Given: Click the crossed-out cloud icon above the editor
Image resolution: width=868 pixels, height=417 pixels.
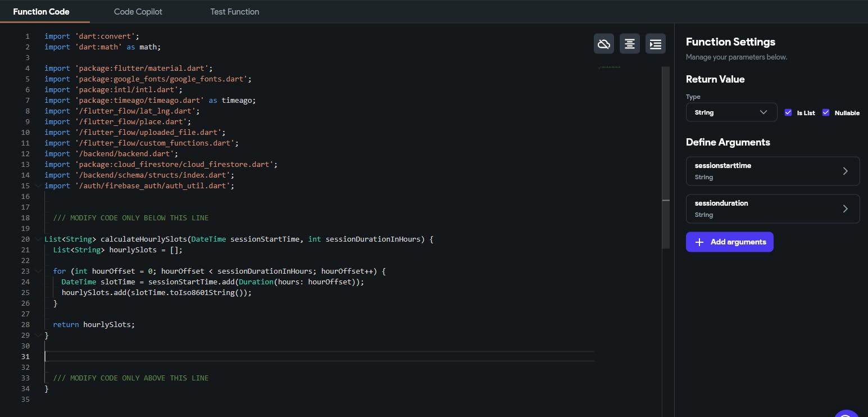Looking at the screenshot, I should (604, 44).
